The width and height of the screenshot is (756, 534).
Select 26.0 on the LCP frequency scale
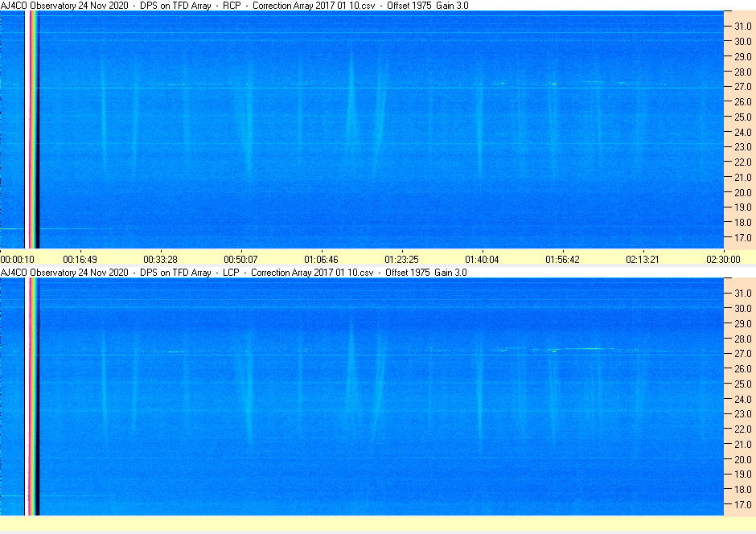pos(743,368)
